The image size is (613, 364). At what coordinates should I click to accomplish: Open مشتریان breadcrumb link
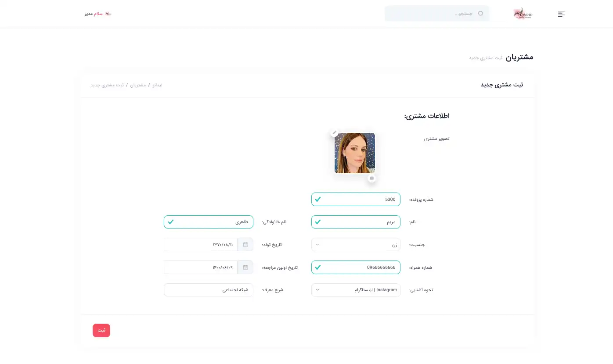(x=138, y=85)
